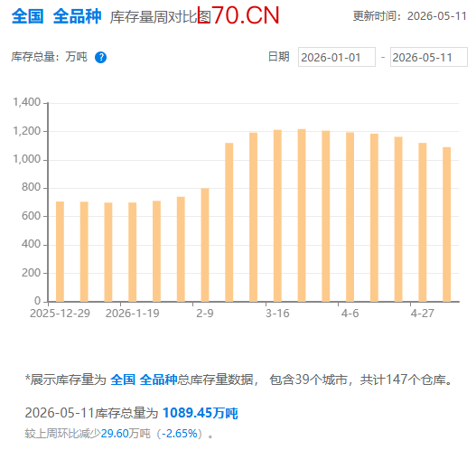The width and height of the screenshot is (476, 450).
Task: Click the 29.60 weekly decrease value
Action: tap(115, 434)
